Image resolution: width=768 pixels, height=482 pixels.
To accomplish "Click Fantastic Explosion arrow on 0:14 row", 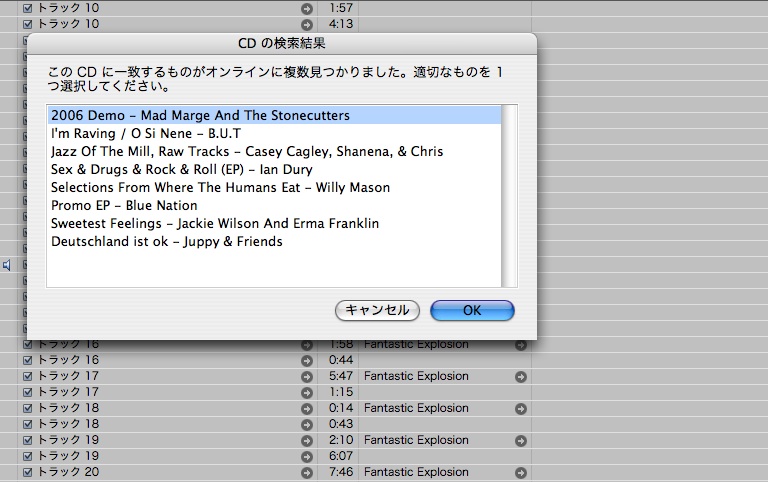I will click(521, 409).
